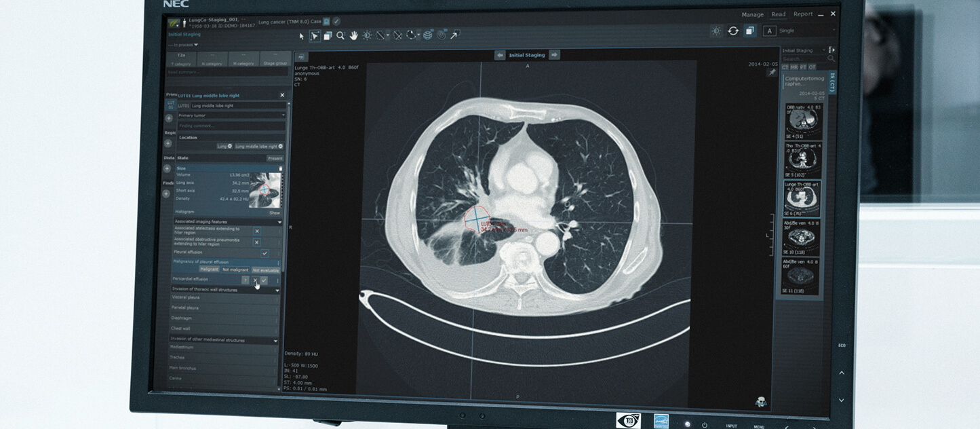The height and width of the screenshot is (429, 980).
Task: Click the Show histogram button
Action: click(274, 212)
